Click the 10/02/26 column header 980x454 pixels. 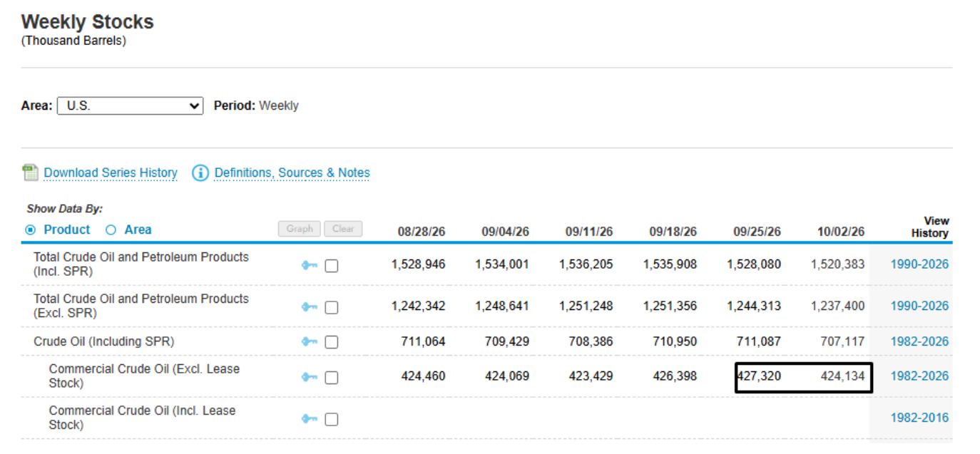coord(841,232)
